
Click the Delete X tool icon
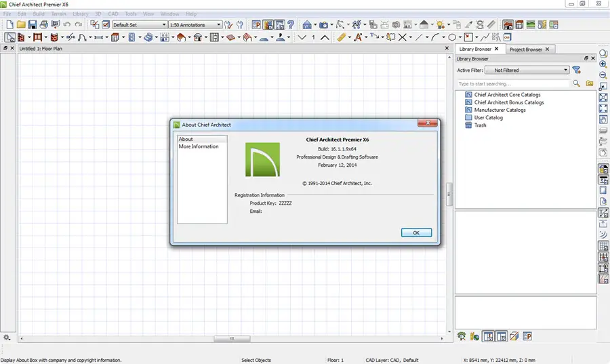[x=403, y=37]
